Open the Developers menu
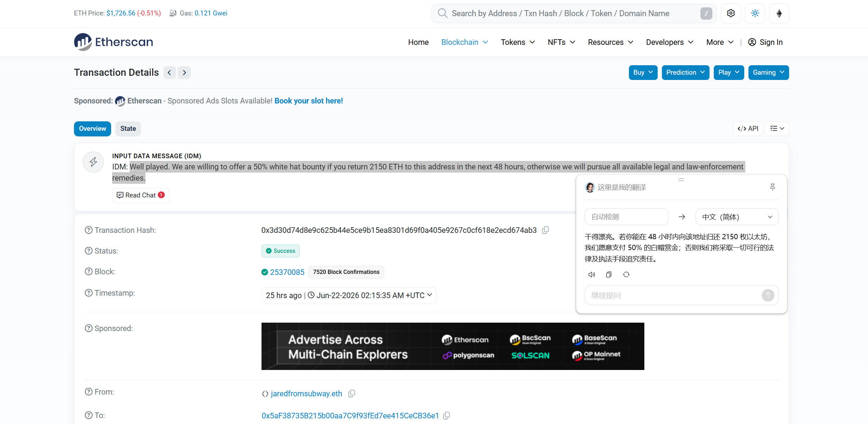The image size is (868, 424). [670, 42]
